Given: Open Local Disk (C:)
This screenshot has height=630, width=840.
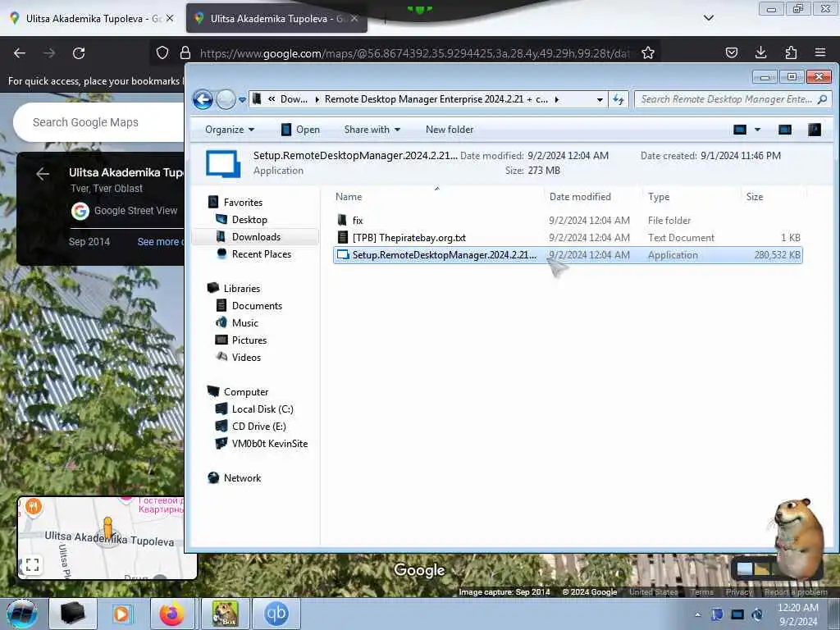Looking at the screenshot, I should [x=262, y=409].
